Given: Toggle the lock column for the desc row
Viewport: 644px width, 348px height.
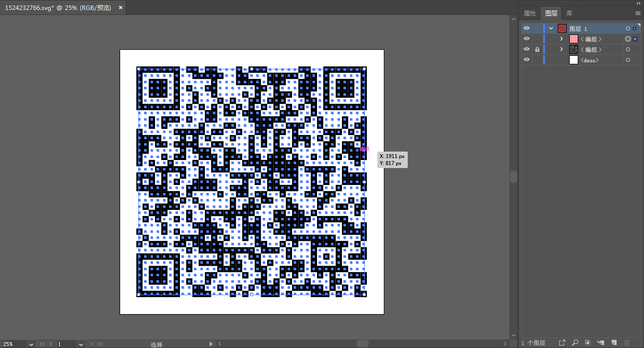Looking at the screenshot, I should tap(537, 60).
